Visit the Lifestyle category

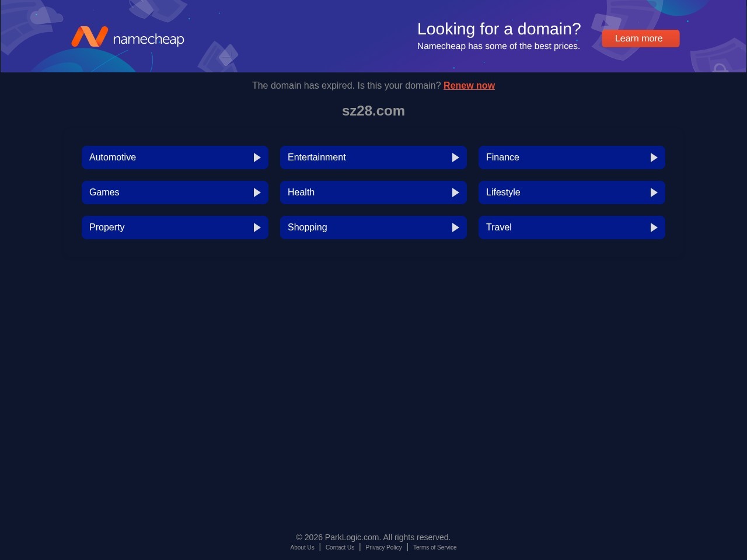pyautogui.click(x=572, y=192)
